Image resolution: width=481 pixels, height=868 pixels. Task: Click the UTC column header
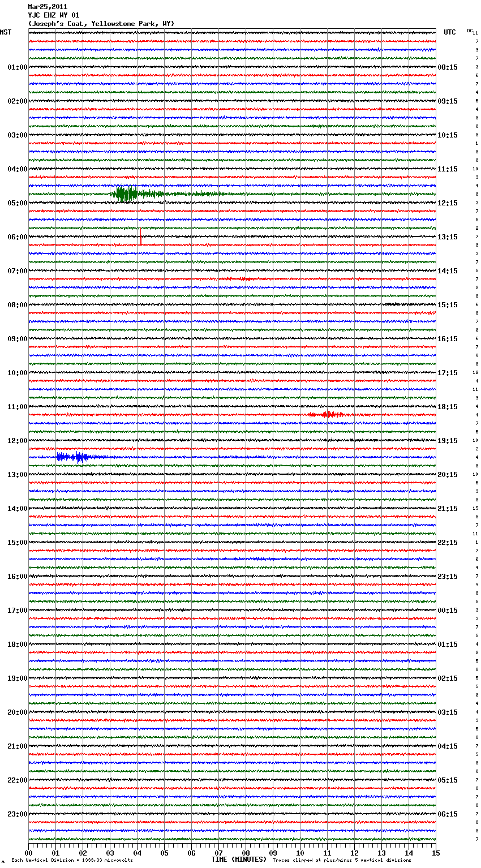point(450,32)
